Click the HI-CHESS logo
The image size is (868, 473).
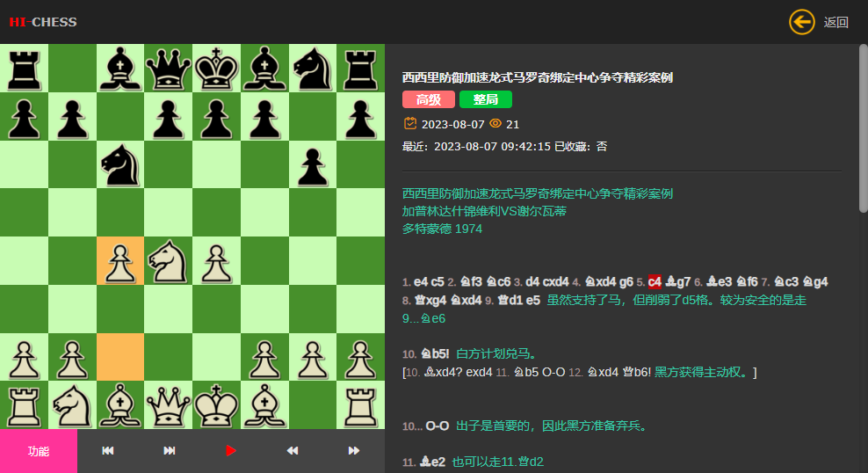[x=43, y=22]
